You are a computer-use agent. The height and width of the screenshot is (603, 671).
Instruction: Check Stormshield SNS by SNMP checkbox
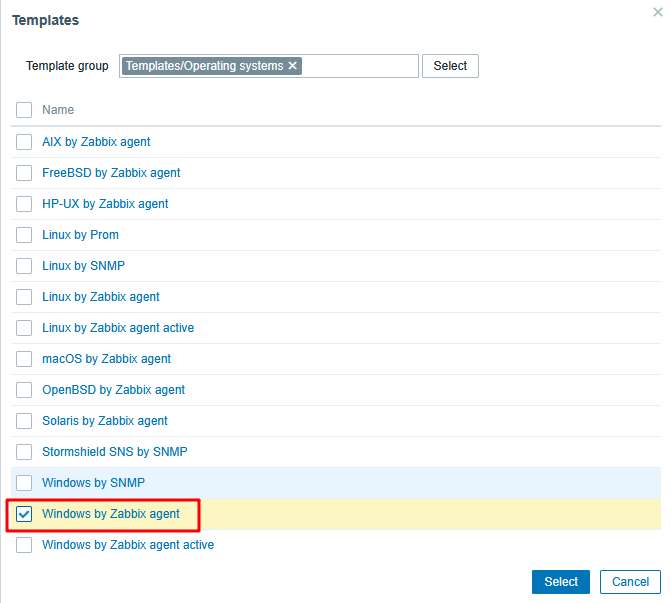[x=24, y=452]
